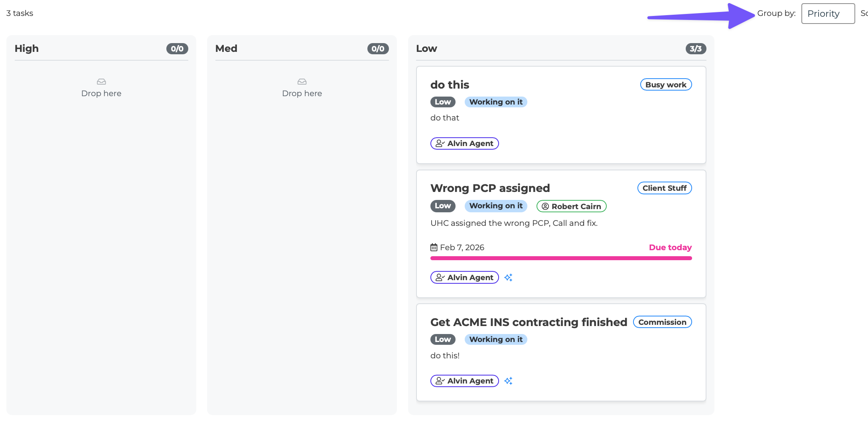This screenshot has height=427, width=868.
Task: Click the Client Stuff category tag
Action: click(x=665, y=188)
